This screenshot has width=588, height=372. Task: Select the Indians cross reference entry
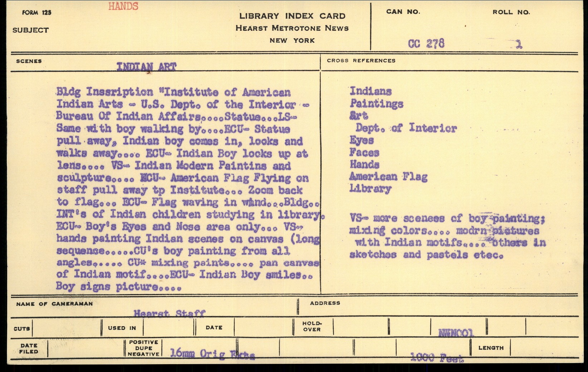pos(371,91)
